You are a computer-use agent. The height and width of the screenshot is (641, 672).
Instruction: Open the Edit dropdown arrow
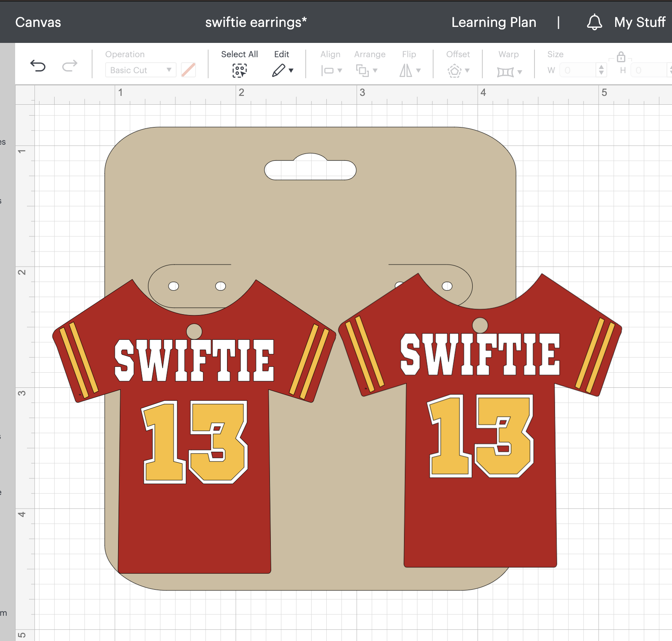[291, 71]
